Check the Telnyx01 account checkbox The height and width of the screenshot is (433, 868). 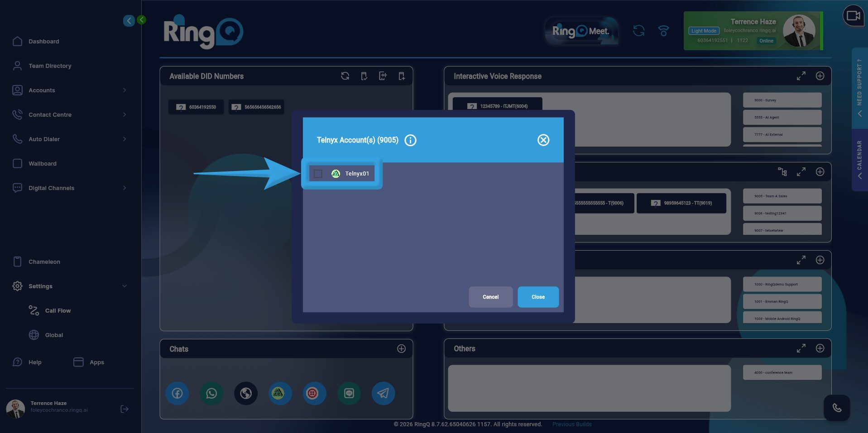click(317, 173)
